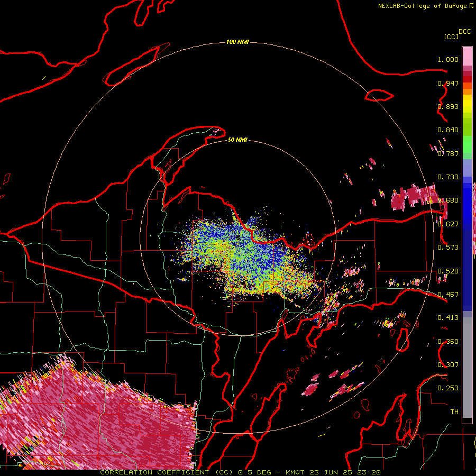Click the 0.573 scale label
Screen dimensions: 476x476
tap(448, 248)
